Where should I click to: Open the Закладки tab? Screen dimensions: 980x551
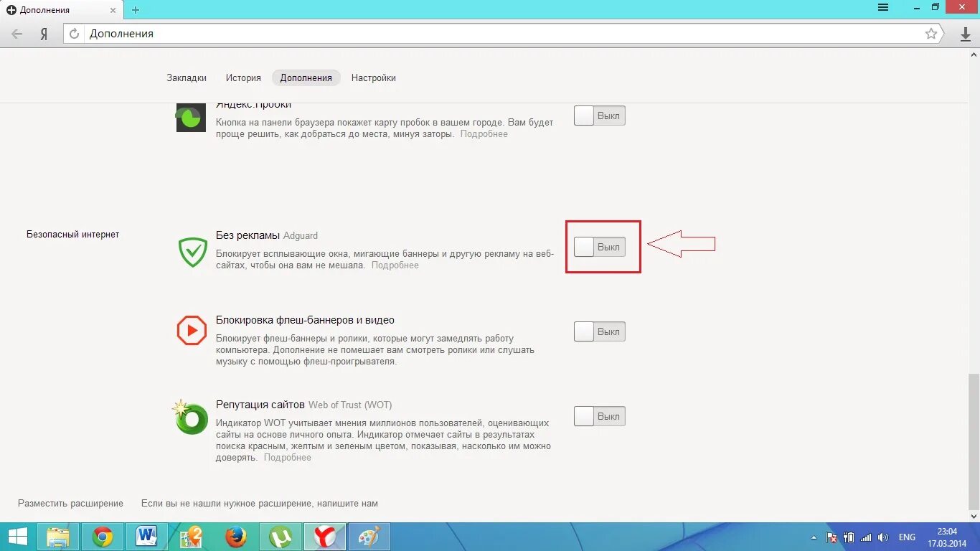(187, 77)
